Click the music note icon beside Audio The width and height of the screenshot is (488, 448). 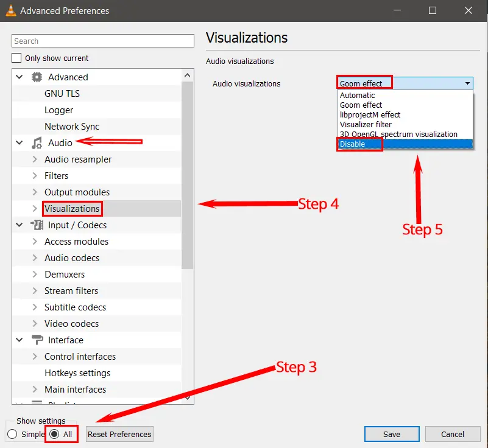coord(37,143)
